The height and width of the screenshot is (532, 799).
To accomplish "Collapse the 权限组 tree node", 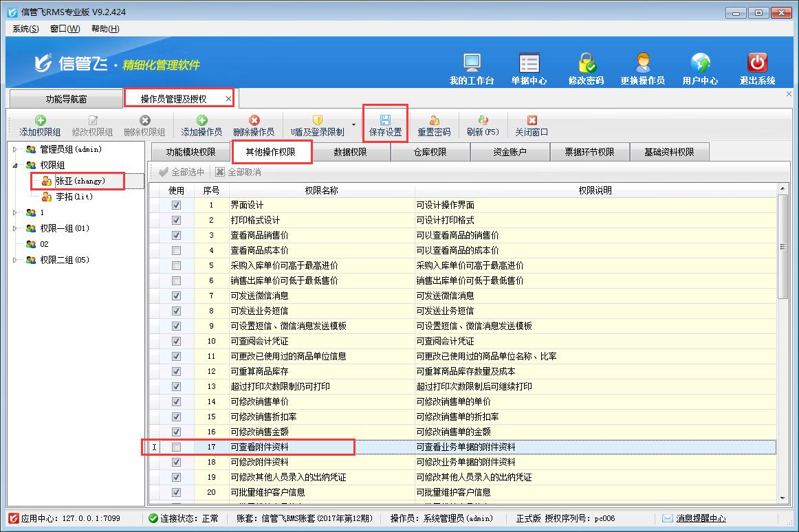I will click(16, 165).
